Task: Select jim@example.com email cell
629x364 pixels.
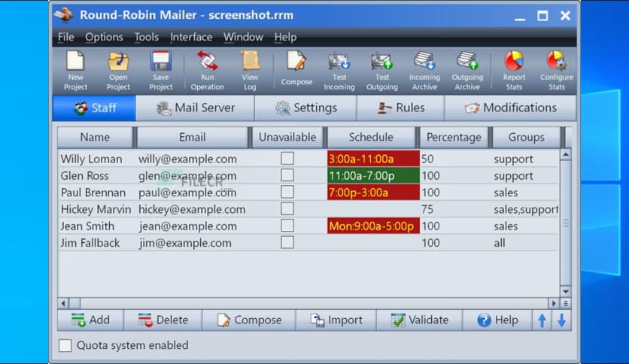Action: pos(185,243)
